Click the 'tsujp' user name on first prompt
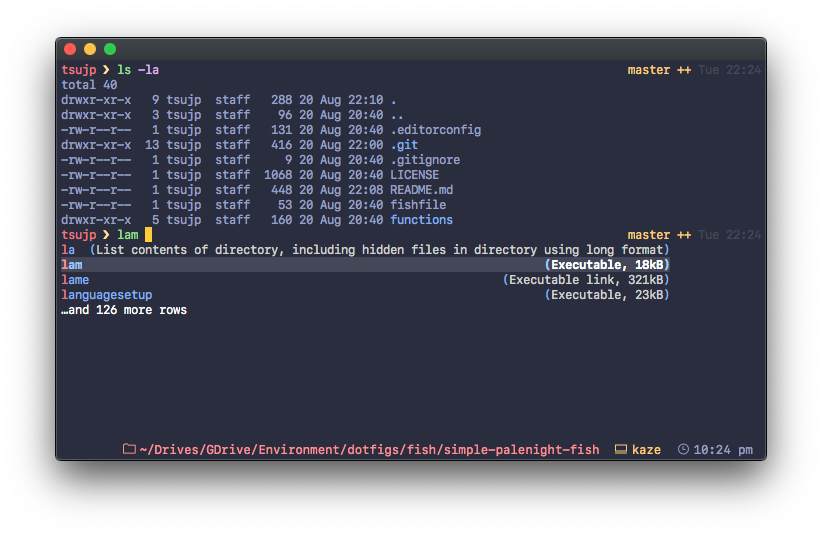 pos(79,70)
